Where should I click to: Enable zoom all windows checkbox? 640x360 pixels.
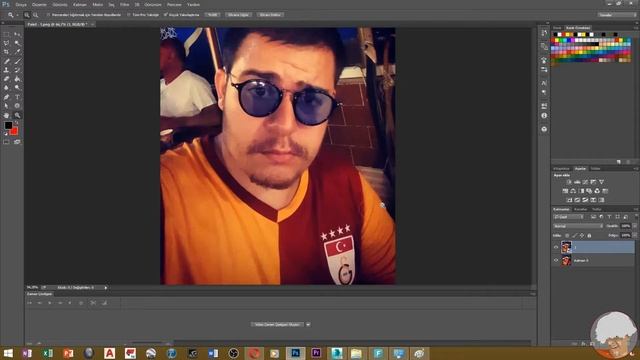pyautogui.click(x=129, y=15)
